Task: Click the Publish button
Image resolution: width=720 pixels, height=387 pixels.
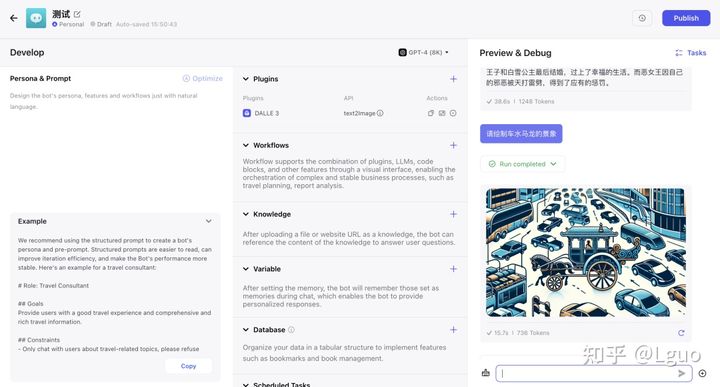Action: coord(686,18)
